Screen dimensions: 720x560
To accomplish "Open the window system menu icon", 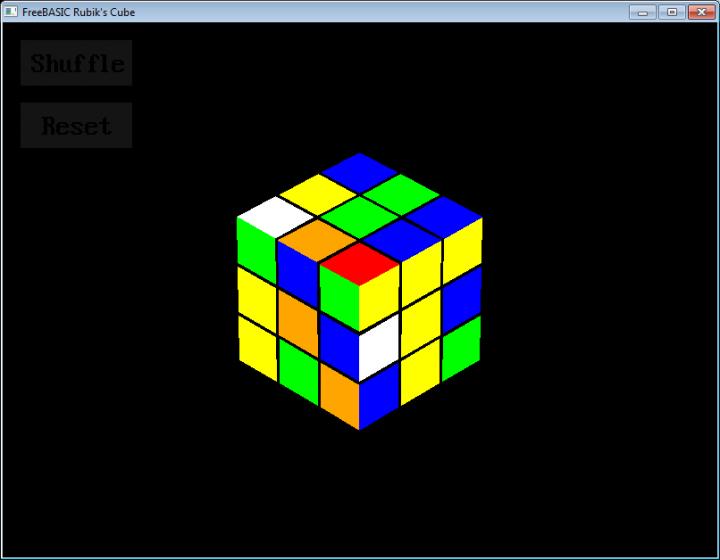I will 10,11.
